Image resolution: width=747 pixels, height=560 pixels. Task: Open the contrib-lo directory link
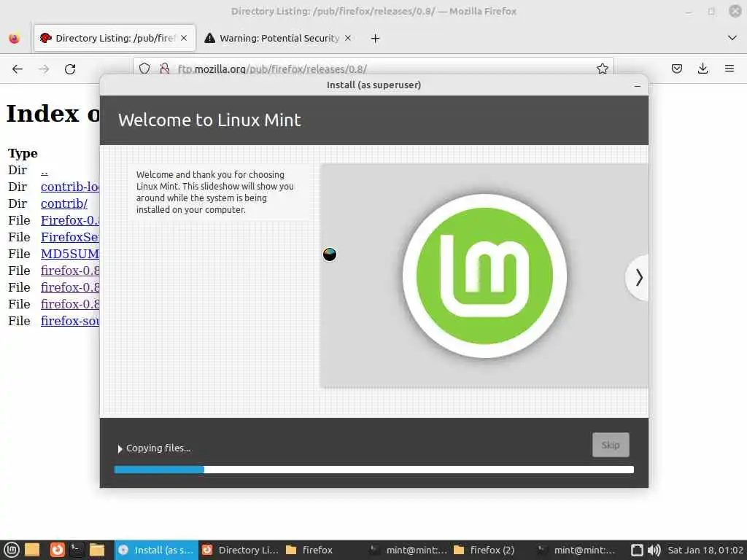click(x=70, y=187)
